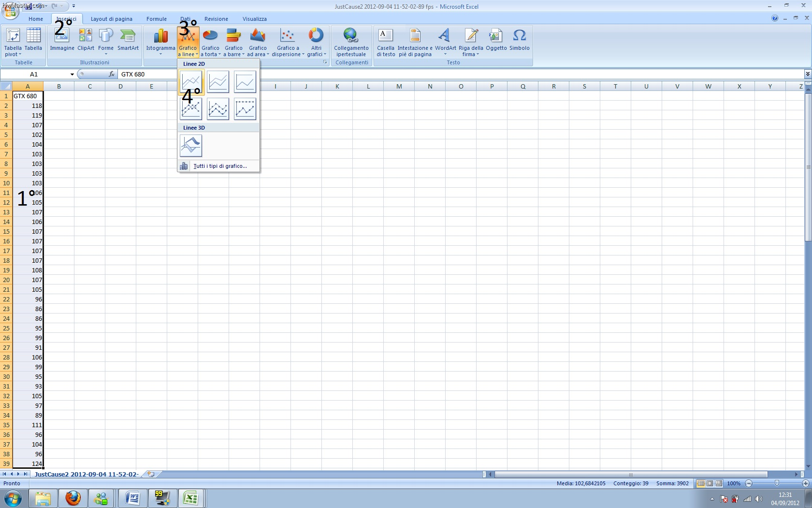Choose the stacked 2D line chart thumbnail
The width and height of the screenshot is (812, 508).
[x=218, y=82]
